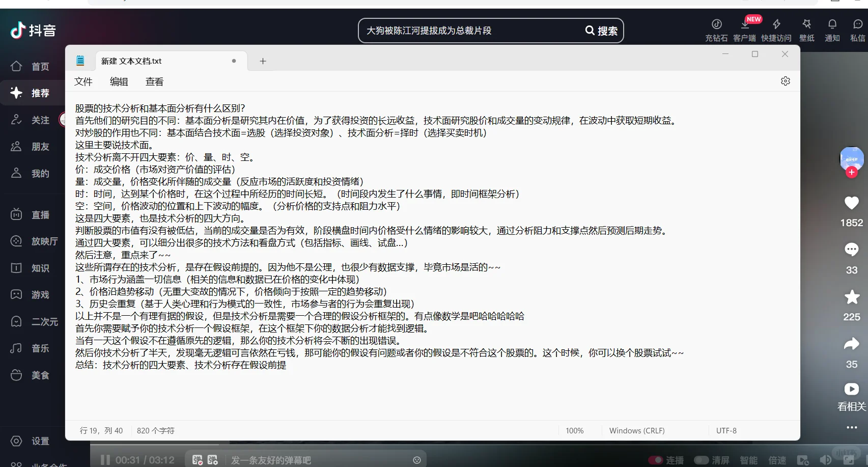This screenshot has width=868, height=467.
Task: Click Windows (CRLF) line ending in status bar
Action: pos(637,431)
